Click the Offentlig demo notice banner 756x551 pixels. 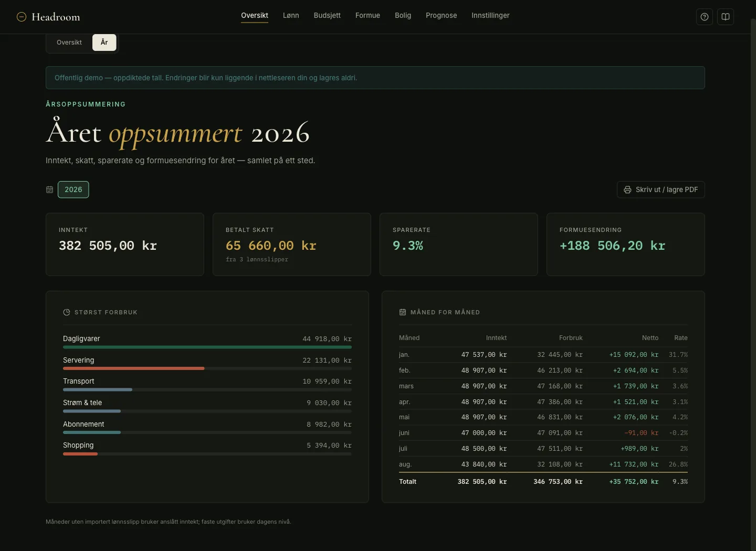[375, 78]
